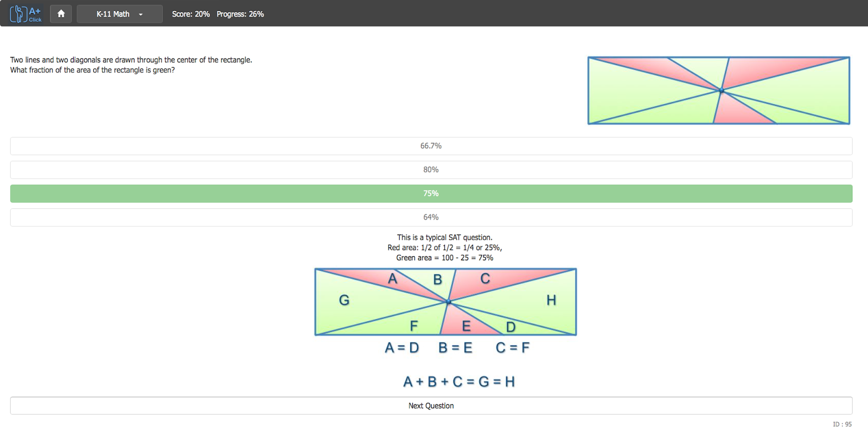Click the center point of question diagram
868x434 pixels.
(x=721, y=91)
